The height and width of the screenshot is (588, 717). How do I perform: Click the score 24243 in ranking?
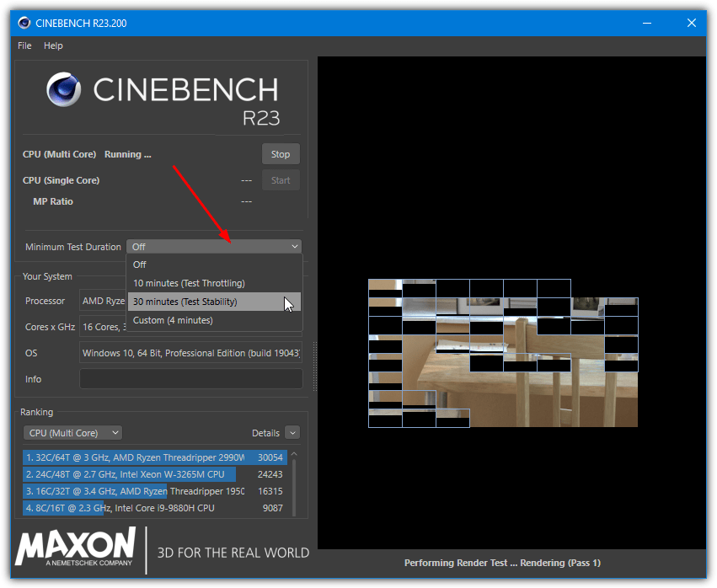coord(270,474)
